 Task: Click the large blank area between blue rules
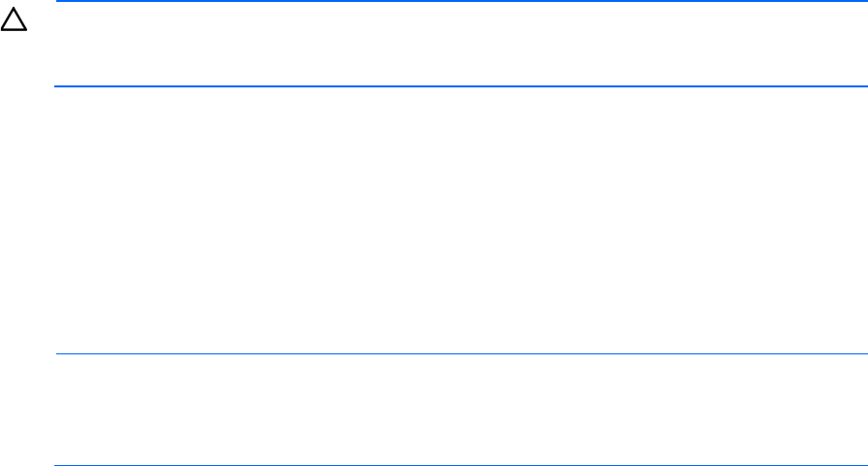pos(461,220)
